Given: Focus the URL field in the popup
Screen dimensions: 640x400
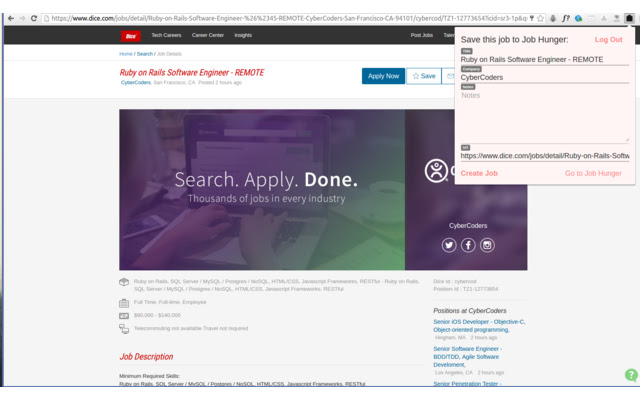Looking at the screenshot, I should click(544, 156).
